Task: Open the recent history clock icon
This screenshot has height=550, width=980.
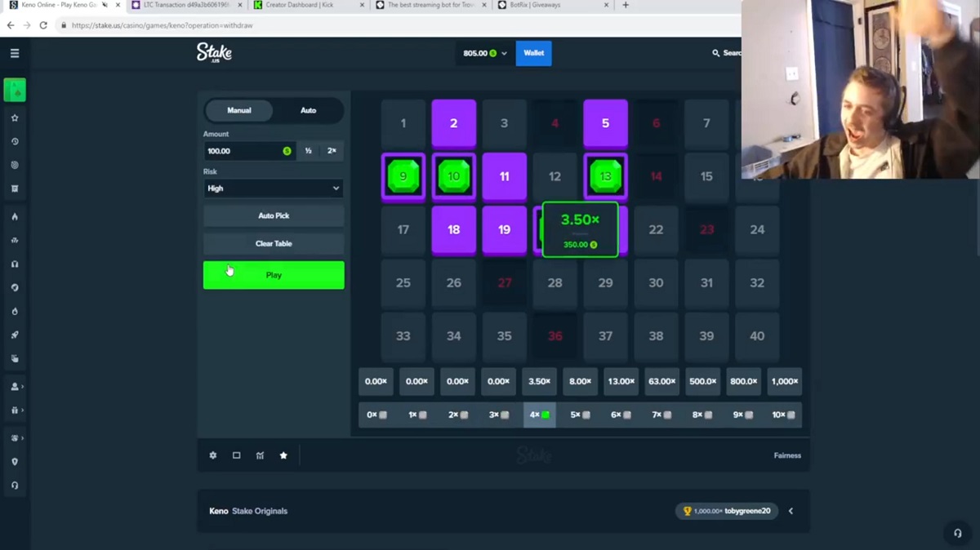Action: tap(15, 141)
